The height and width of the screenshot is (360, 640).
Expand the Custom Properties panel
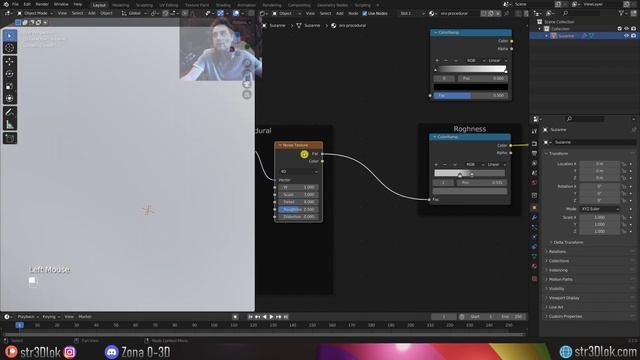[565, 316]
